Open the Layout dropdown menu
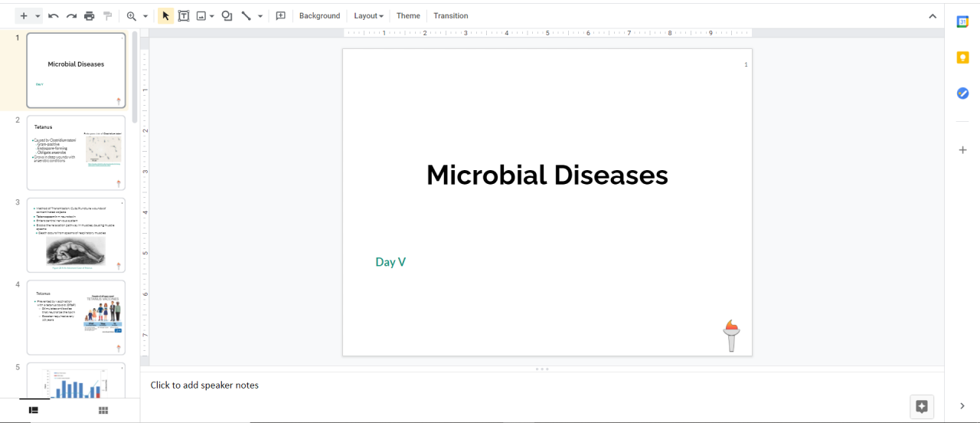Image resolution: width=980 pixels, height=423 pixels. coord(368,16)
